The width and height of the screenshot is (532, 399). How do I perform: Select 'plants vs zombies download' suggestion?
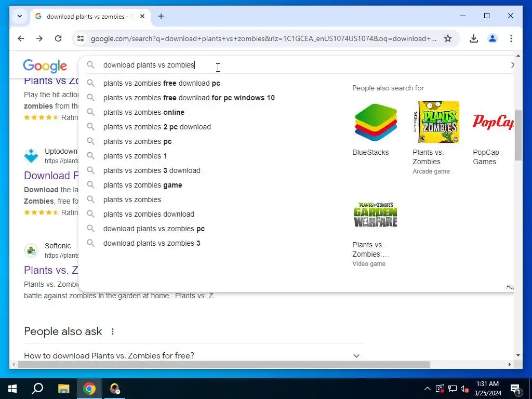pos(149,215)
